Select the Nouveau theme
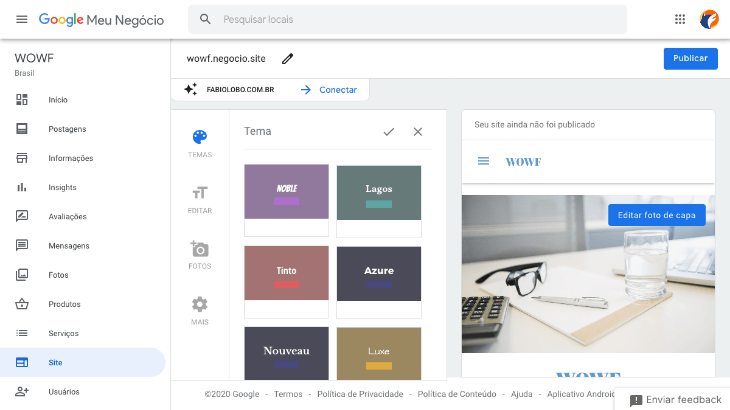 coord(286,353)
